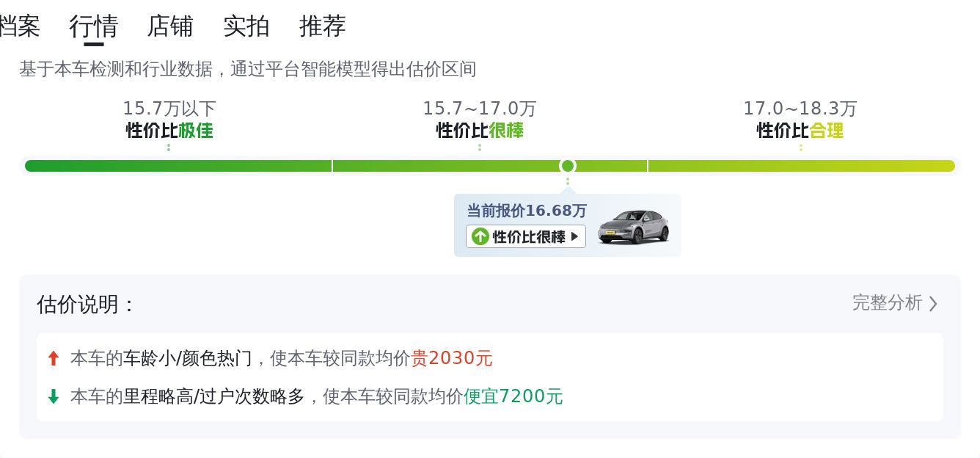Click the red 贵2030元 price text
Image resolution: width=980 pixels, height=458 pixels.
[452, 359]
